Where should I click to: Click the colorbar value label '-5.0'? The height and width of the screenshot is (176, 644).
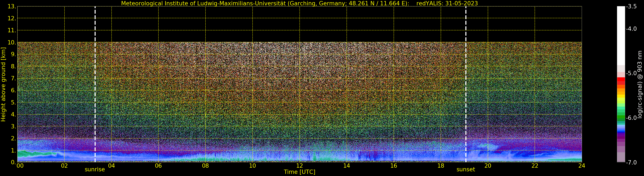(631, 73)
